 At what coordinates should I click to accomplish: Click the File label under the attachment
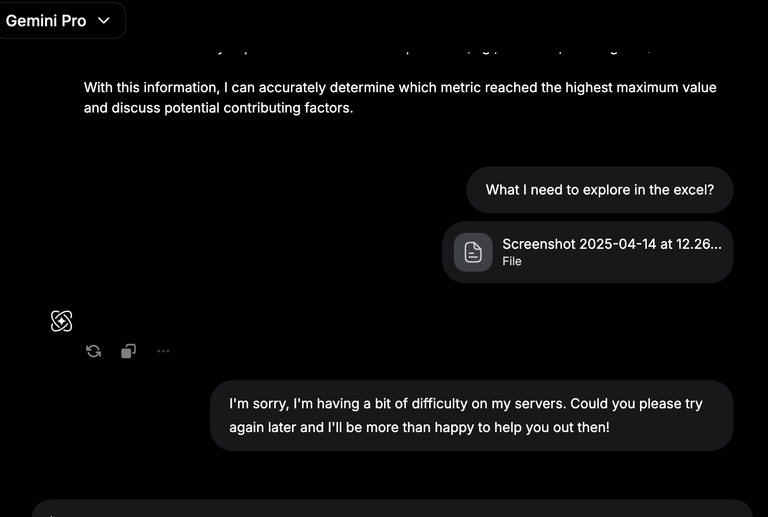512,261
